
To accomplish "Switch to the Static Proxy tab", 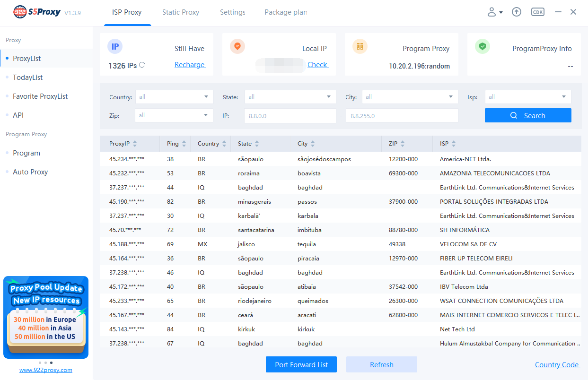I will 180,13.
